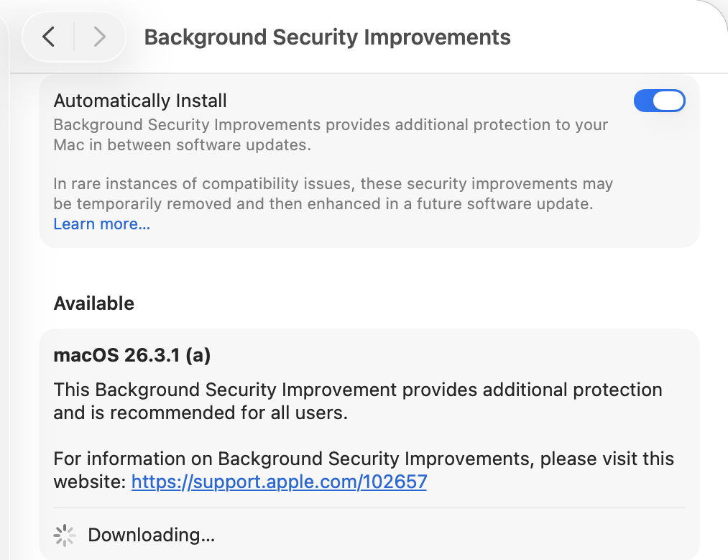
Task: Click the divider line above Downloading
Action: (x=369, y=508)
